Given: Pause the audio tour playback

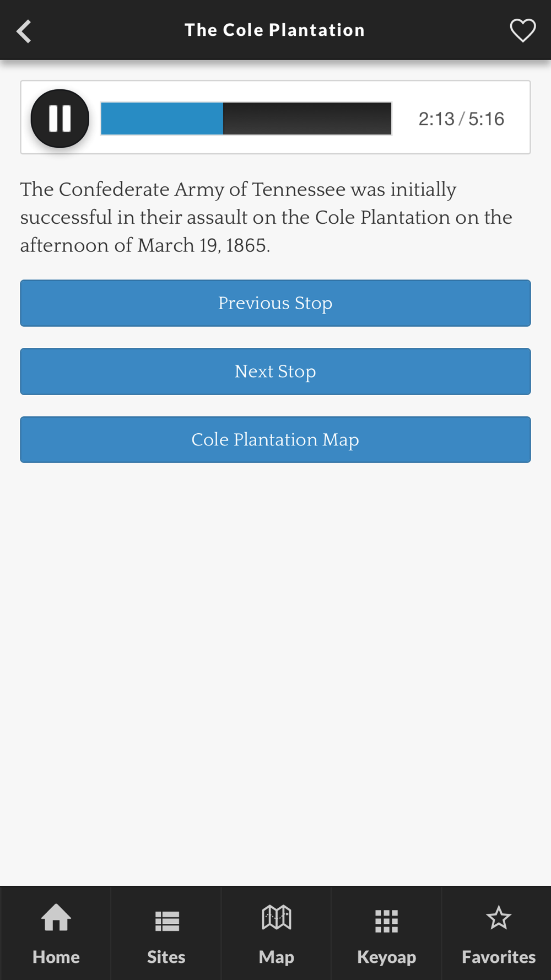Looking at the screenshot, I should (x=60, y=119).
